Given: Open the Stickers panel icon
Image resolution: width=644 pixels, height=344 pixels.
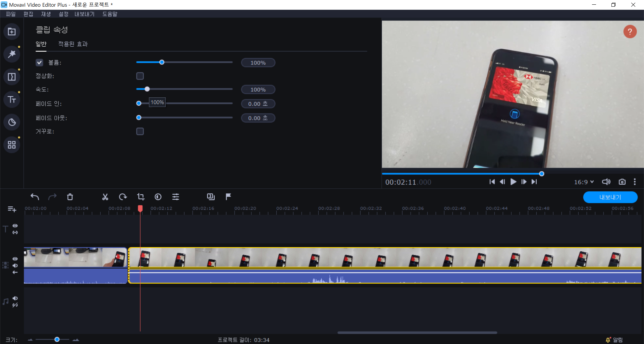Looking at the screenshot, I should pos(12,122).
